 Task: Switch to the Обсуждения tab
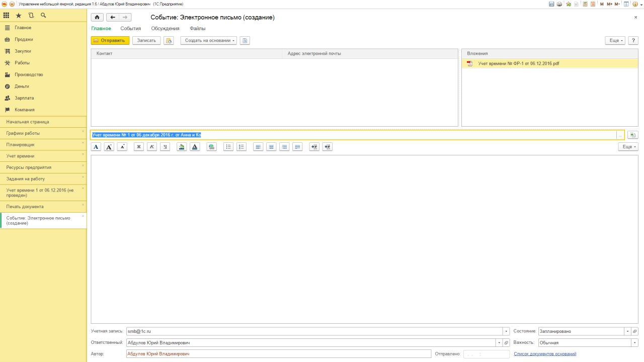[x=165, y=29]
